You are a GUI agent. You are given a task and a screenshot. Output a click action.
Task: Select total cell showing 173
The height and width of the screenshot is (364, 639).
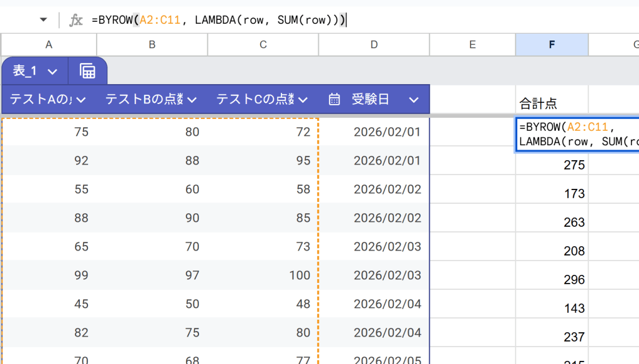[552, 189]
